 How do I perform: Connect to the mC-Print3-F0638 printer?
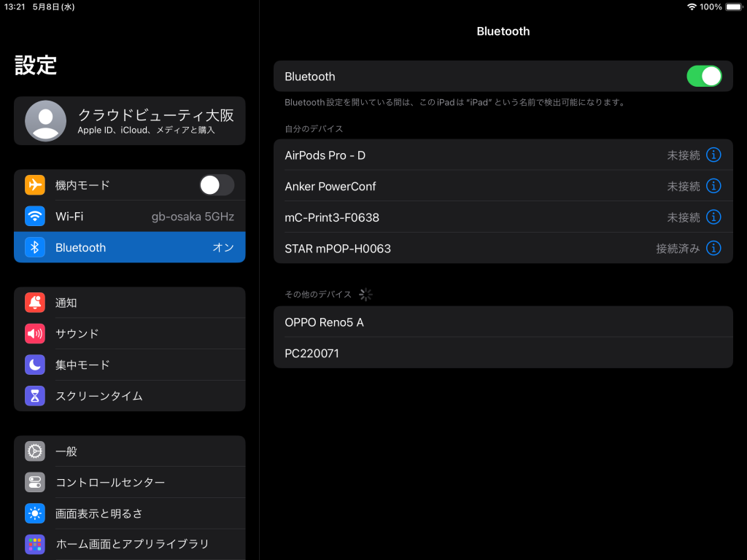467,217
